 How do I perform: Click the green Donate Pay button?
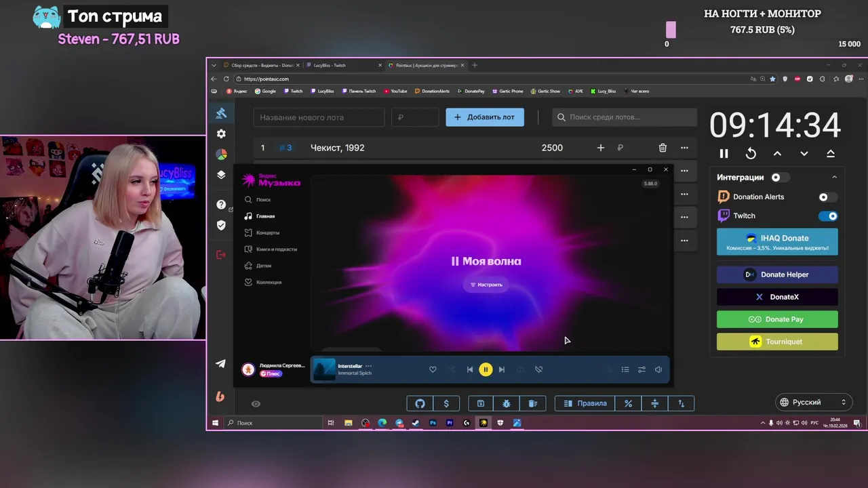pyautogui.click(x=777, y=319)
